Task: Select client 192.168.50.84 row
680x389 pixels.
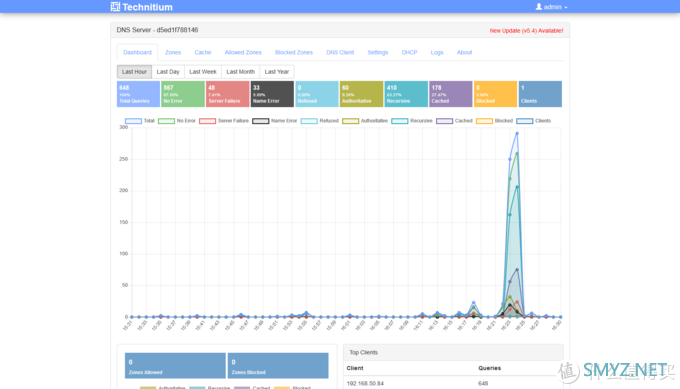Action: click(453, 383)
